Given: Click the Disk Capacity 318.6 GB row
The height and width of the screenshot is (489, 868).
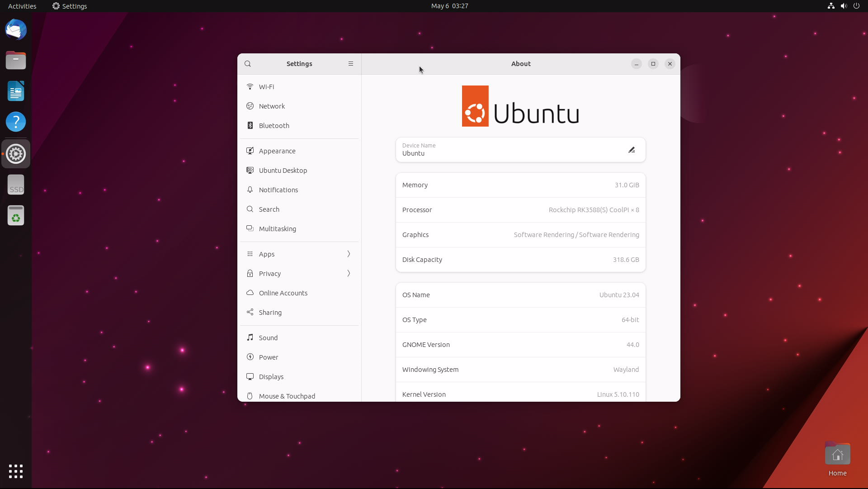Looking at the screenshot, I should click(x=521, y=260).
